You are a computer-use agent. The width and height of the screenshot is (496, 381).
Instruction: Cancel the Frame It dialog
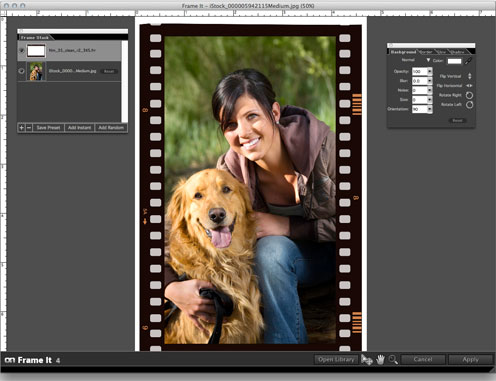point(423,359)
